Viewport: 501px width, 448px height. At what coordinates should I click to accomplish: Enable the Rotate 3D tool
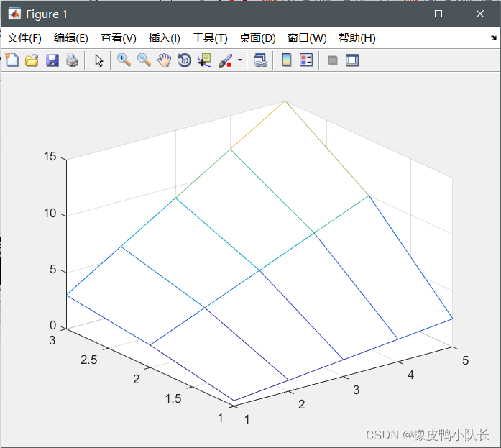[x=184, y=60]
